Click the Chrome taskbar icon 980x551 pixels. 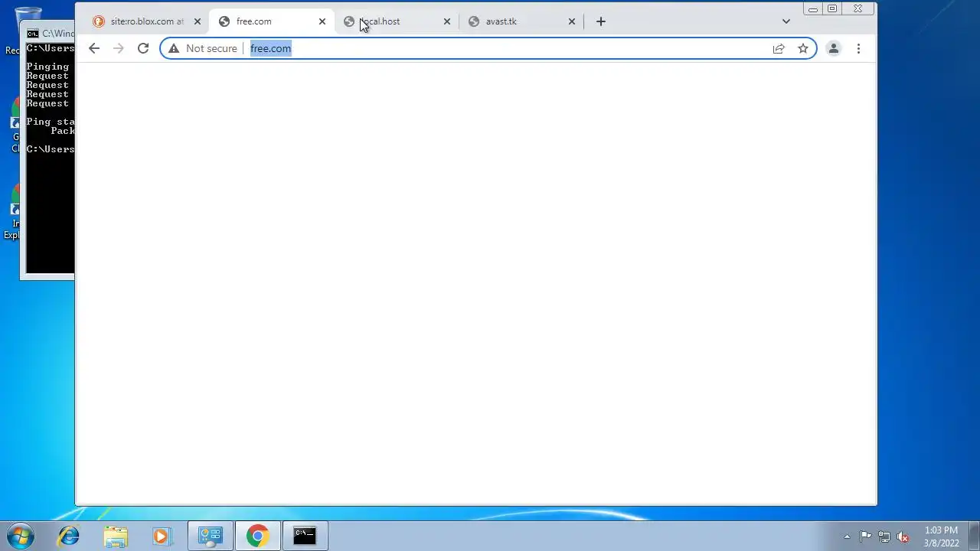click(257, 536)
